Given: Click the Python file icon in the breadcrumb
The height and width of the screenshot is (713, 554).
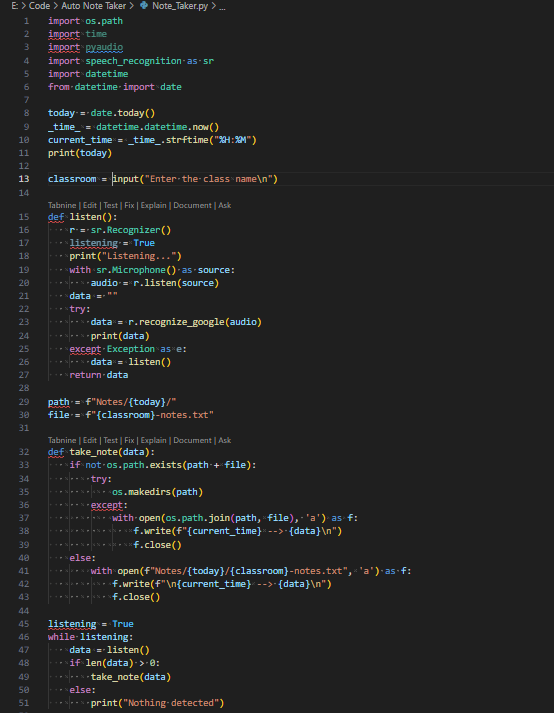Looking at the screenshot, I should [x=144, y=6].
